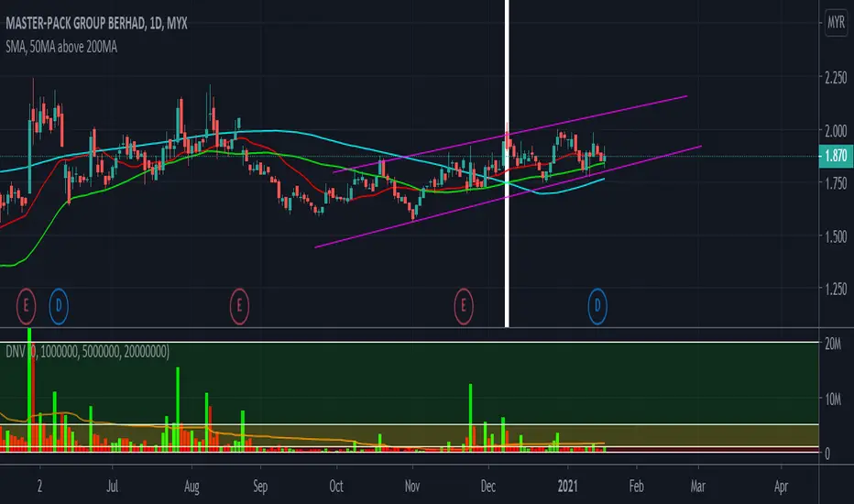
Task: Click the 10M volume axis label
Action: point(833,400)
